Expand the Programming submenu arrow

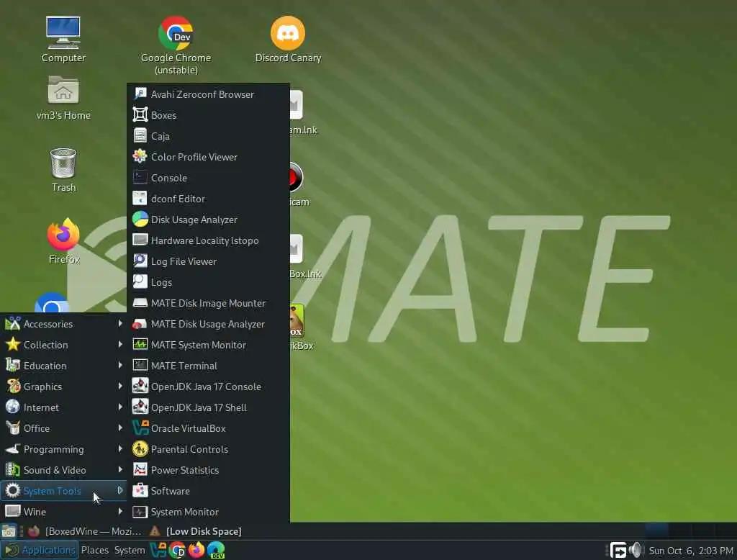click(x=120, y=448)
